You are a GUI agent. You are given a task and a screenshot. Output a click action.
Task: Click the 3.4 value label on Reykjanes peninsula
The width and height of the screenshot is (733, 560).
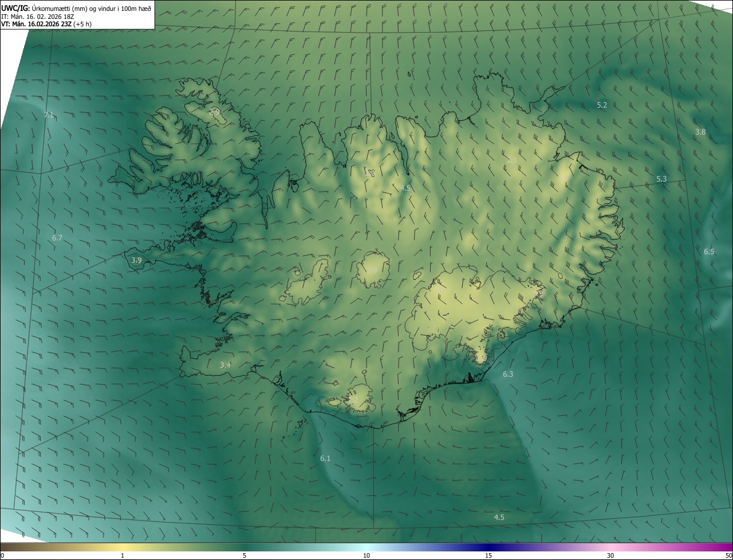226,365
